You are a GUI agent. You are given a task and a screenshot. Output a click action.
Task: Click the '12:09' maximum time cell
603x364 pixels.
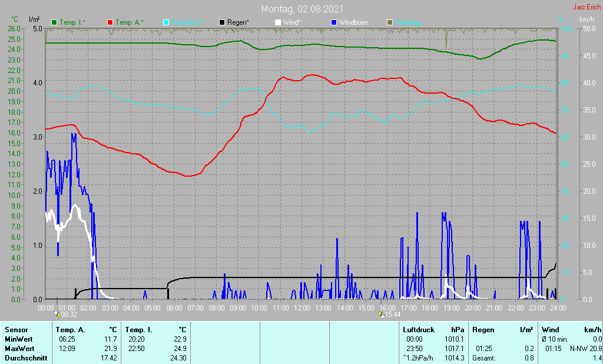pyautogui.click(x=67, y=349)
